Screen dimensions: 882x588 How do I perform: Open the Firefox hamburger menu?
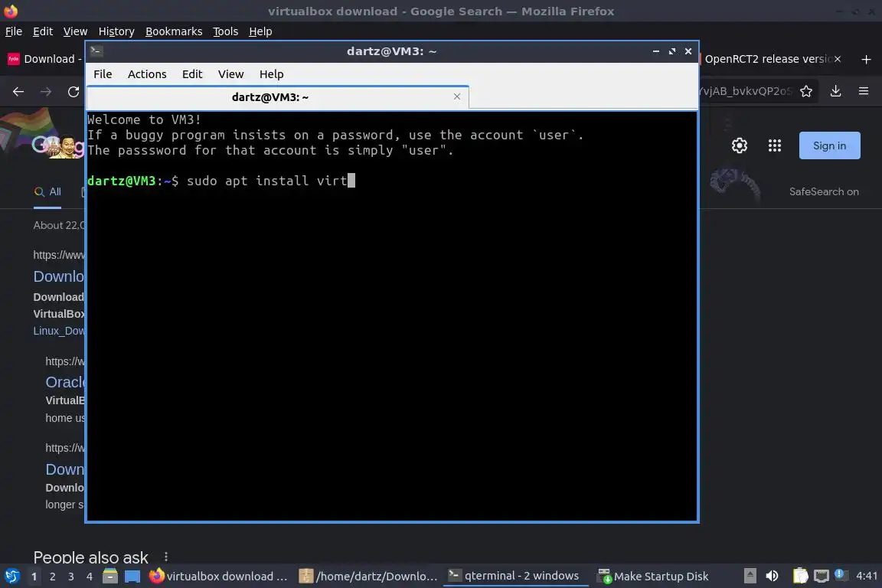864,91
